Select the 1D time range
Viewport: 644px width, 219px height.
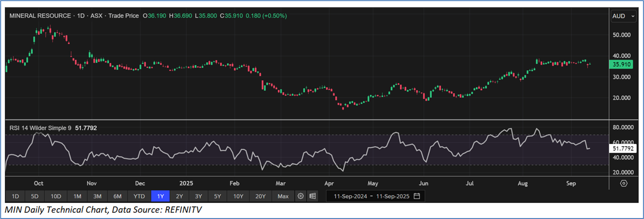tap(15, 196)
